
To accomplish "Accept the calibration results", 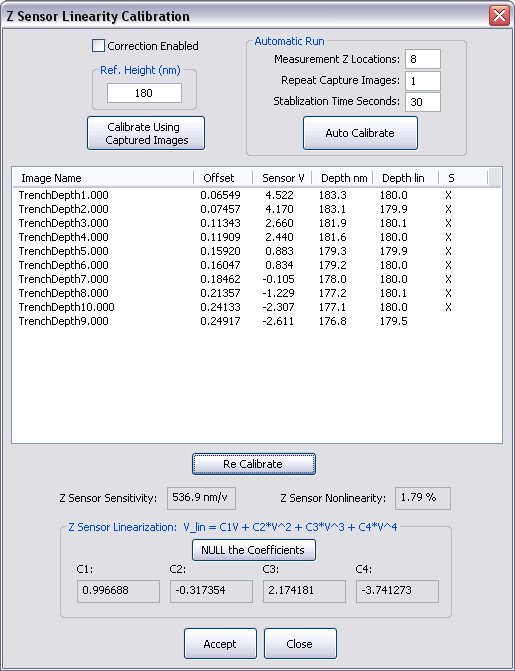I will (x=220, y=644).
